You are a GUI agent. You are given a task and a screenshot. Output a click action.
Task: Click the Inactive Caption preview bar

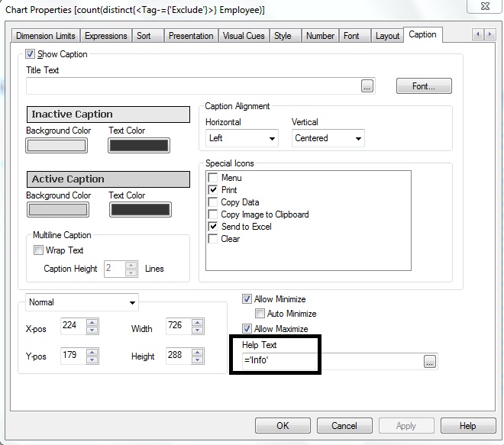[108, 114]
